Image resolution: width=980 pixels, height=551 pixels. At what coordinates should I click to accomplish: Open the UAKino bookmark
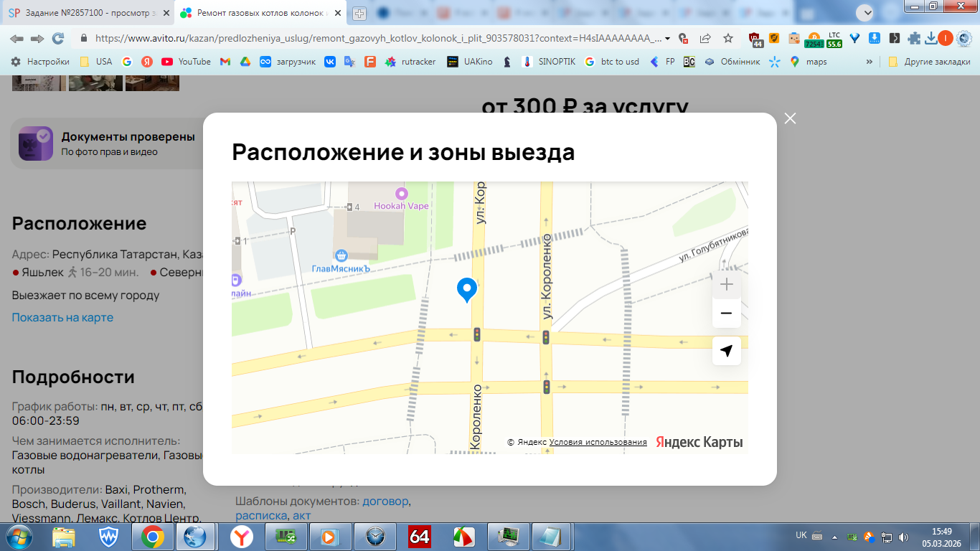coord(469,62)
